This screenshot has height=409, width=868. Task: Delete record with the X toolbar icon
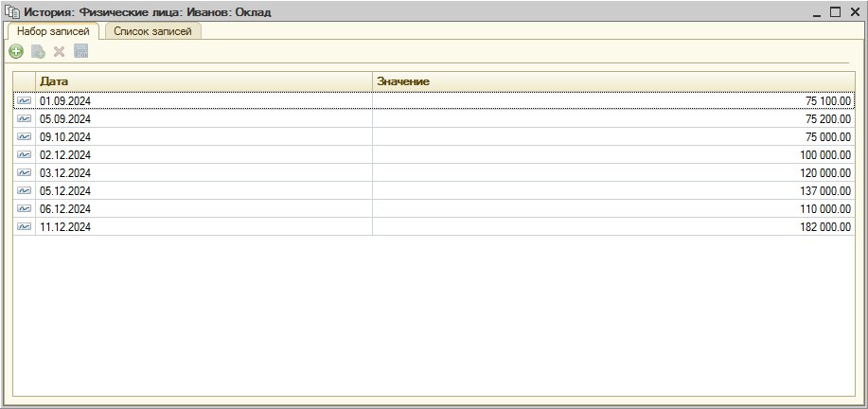(59, 52)
